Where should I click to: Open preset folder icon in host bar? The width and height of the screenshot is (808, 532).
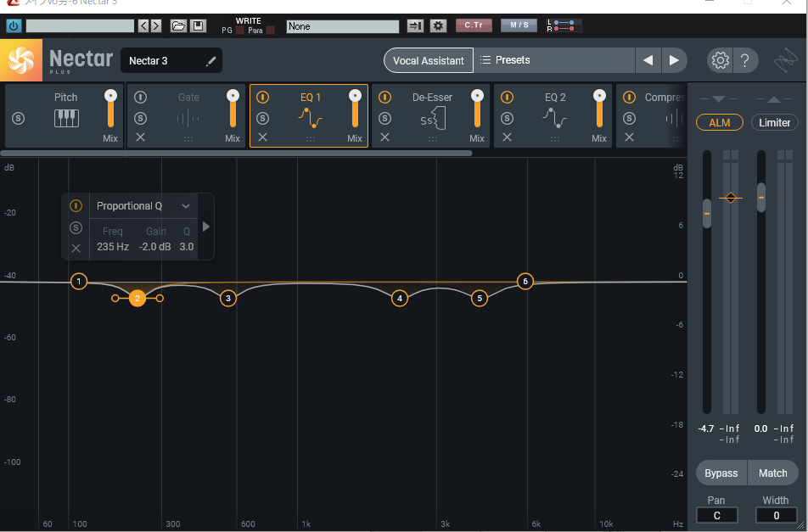click(x=178, y=25)
